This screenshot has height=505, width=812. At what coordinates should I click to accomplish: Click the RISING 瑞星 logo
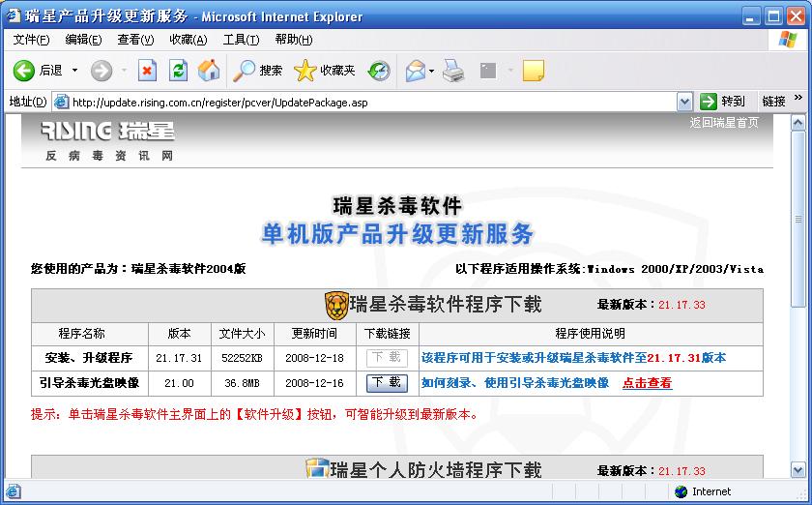[x=107, y=131]
